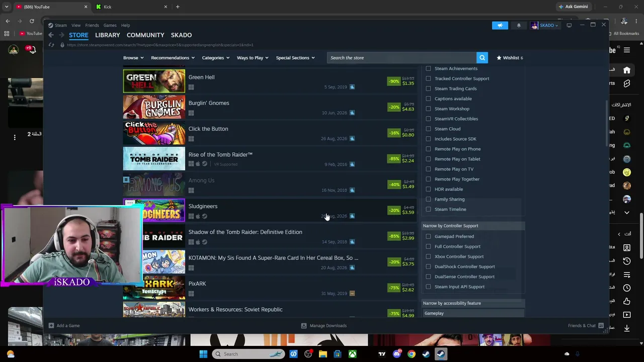
Task: Open YouTube downloads icon in the sidebar
Action: (x=627, y=328)
